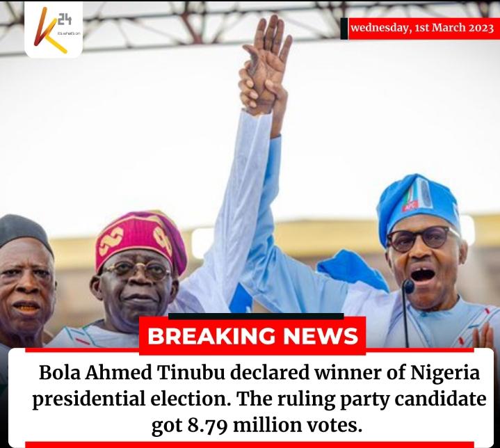500x448 pixels.
Task: Click the red BREAKING NEWS banner
Action: tap(252, 335)
